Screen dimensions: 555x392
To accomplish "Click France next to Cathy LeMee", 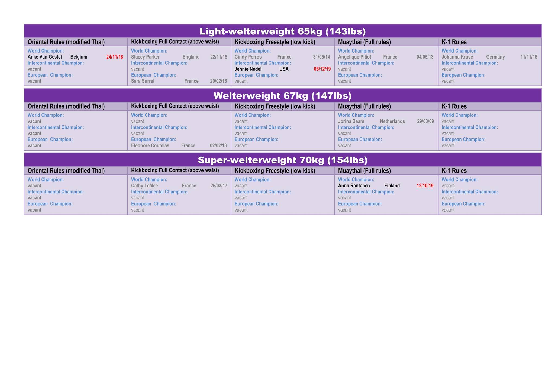I will coord(189,186).
